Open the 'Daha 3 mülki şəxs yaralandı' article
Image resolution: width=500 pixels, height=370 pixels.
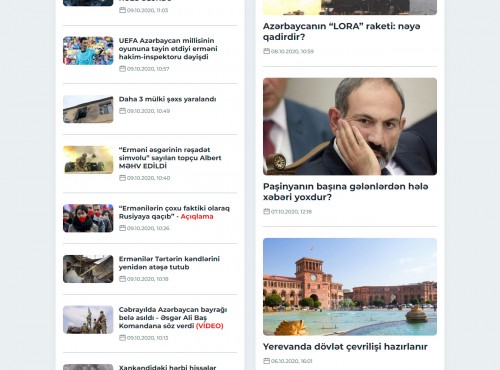(167, 99)
